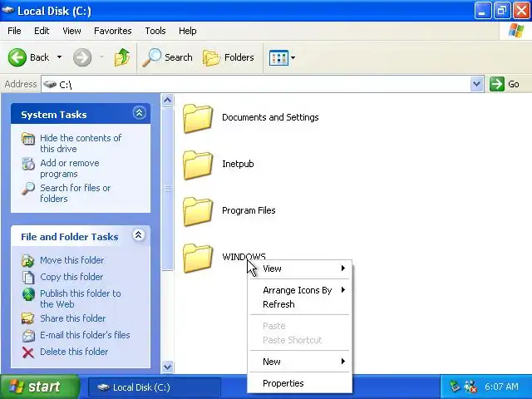Collapse the File and Folder Tasks panel
Image resolution: width=532 pixels, height=399 pixels.
[139, 234]
